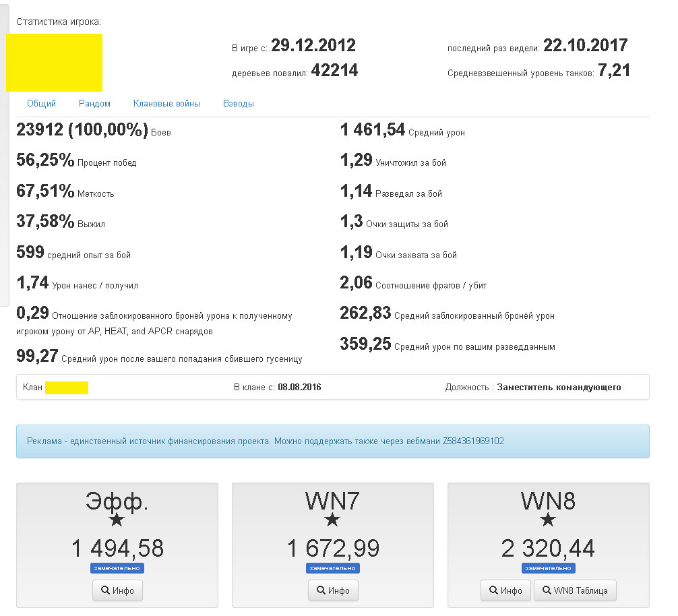Click the defense points value 1,3
Viewport: 678px width, 616px height.
click(x=351, y=221)
